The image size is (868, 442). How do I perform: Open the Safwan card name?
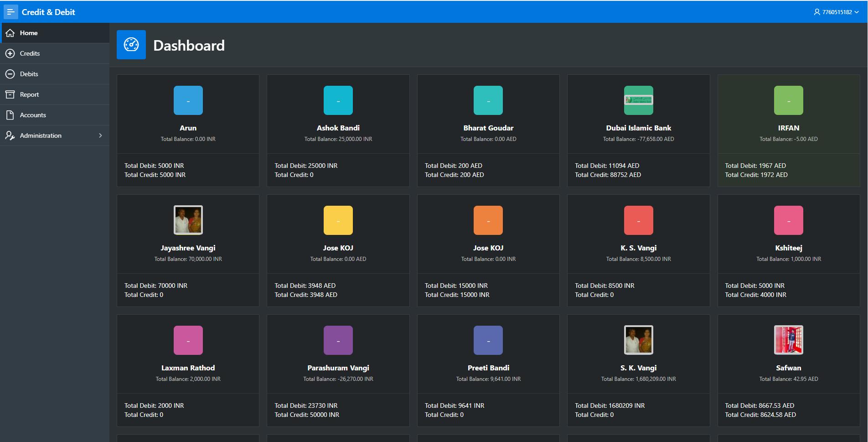[789, 368]
